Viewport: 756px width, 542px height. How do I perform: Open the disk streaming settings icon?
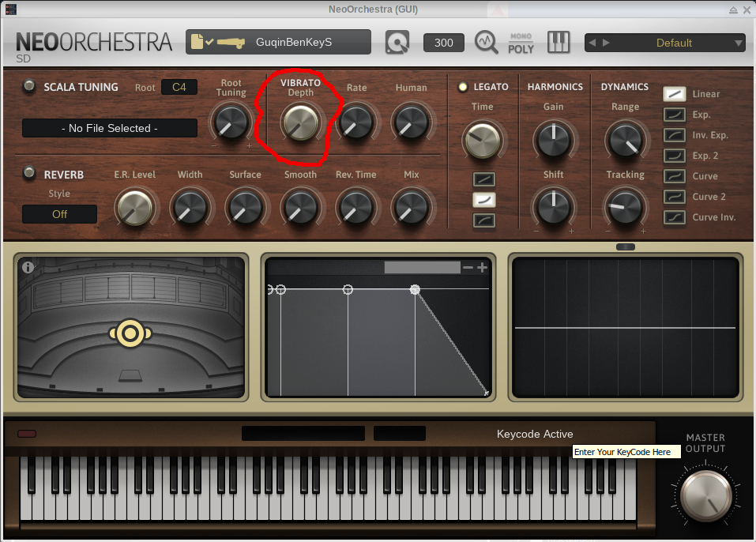397,42
